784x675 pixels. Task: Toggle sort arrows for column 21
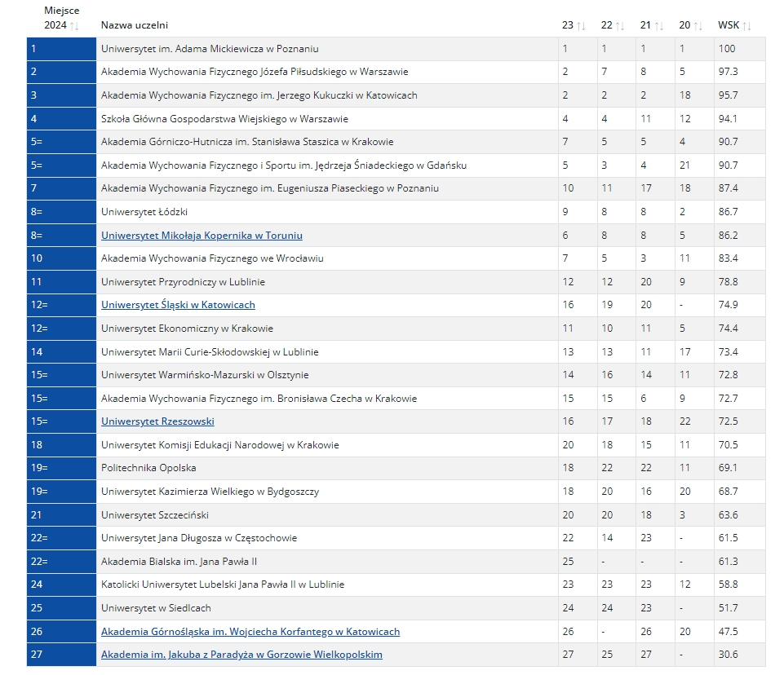pyautogui.click(x=659, y=26)
